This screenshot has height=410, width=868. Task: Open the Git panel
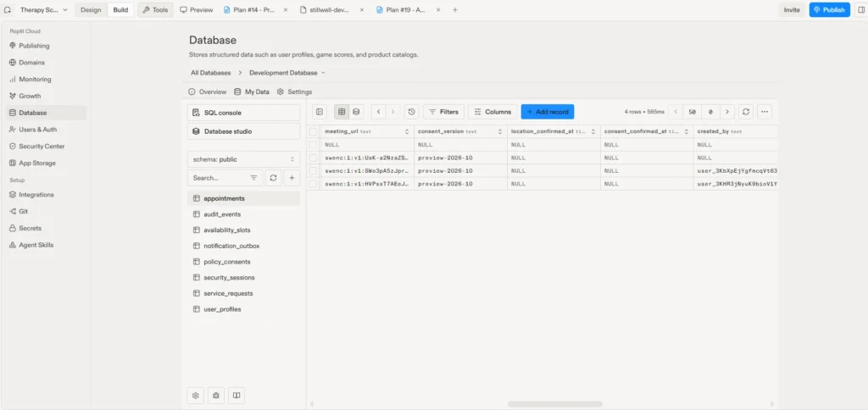tap(44, 212)
